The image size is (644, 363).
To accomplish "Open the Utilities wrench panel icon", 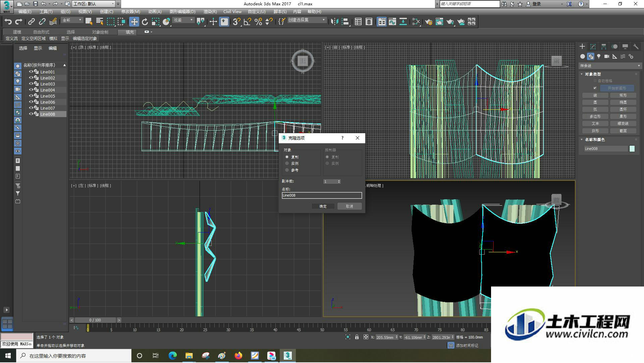I will [x=636, y=47].
